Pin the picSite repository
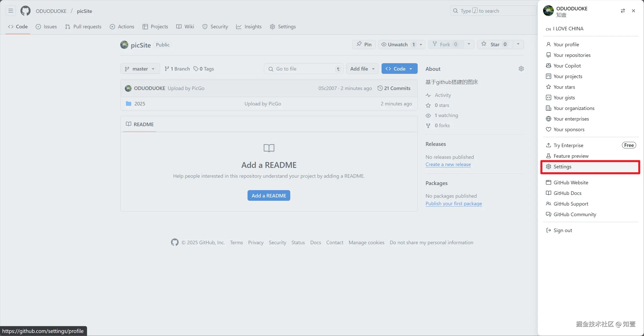644x336 pixels. (364, 44)
